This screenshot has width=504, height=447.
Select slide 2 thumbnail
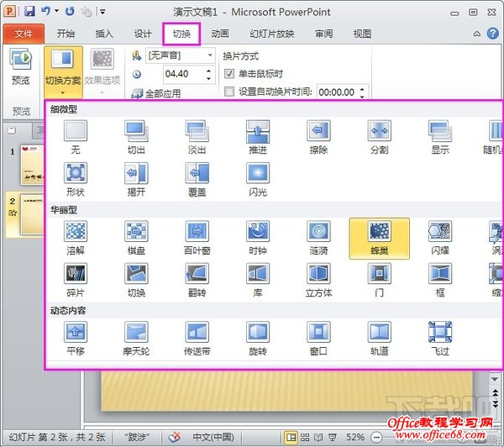pyautogui.click(x=32, y=214)
